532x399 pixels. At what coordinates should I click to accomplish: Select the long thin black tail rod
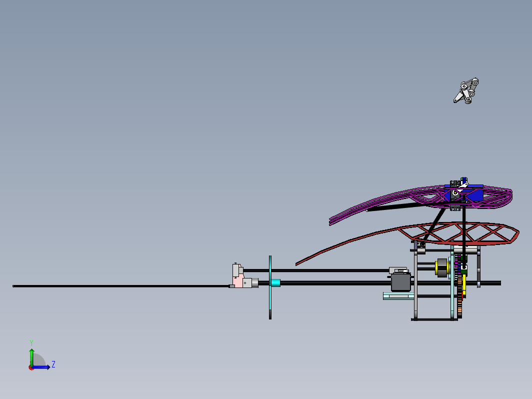(x=121, y=286)
